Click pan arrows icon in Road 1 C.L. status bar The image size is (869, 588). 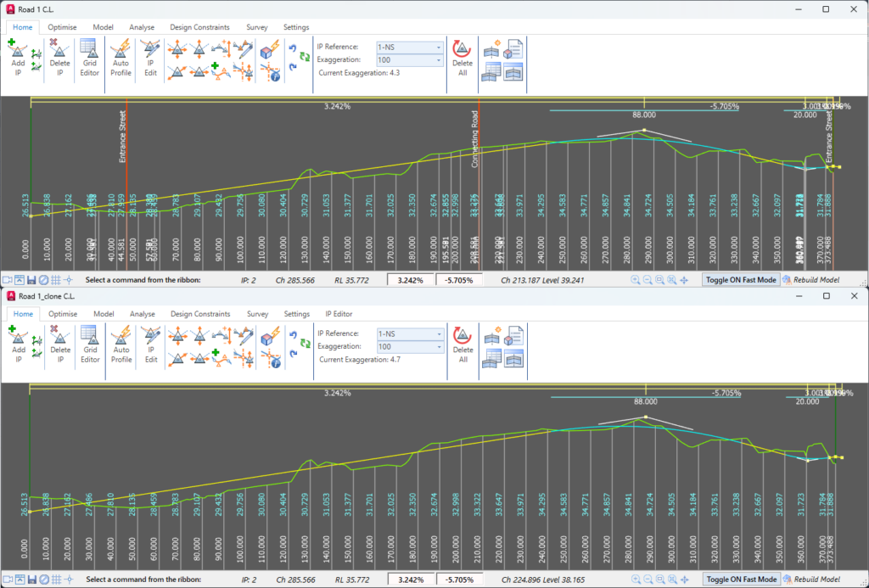coord(684,280)
